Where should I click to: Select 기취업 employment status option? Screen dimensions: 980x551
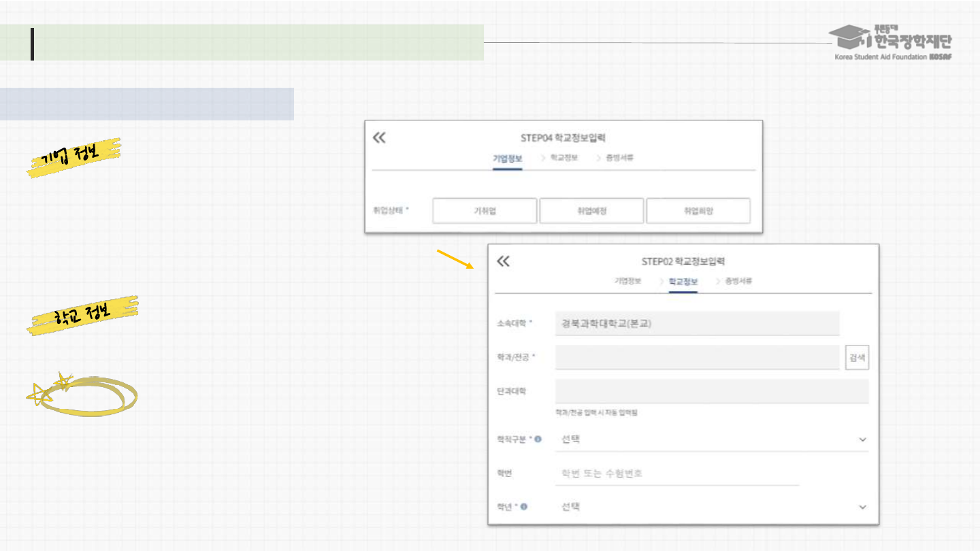pos(485,211)
